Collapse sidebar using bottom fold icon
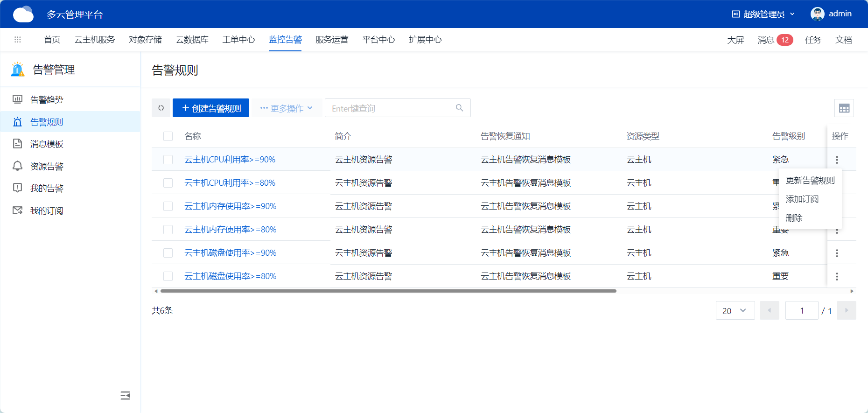 click(x=125, y=396)
